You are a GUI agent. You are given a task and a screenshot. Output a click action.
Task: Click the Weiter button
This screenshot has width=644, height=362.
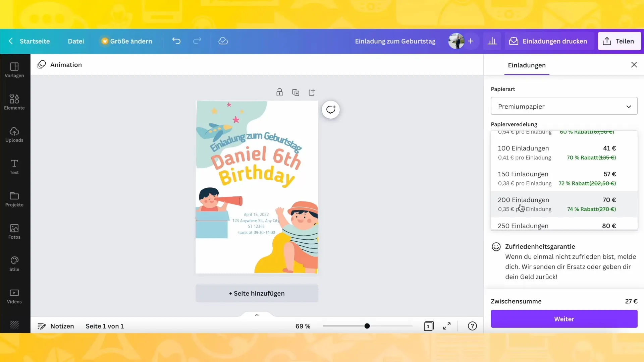pos(564,319)
